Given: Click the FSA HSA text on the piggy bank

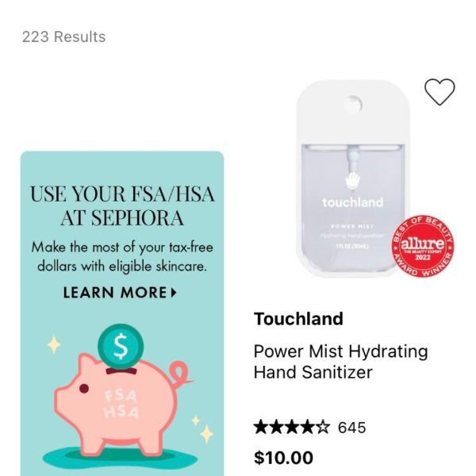Looking at the screenshot, I should click(x=122, y=404).
